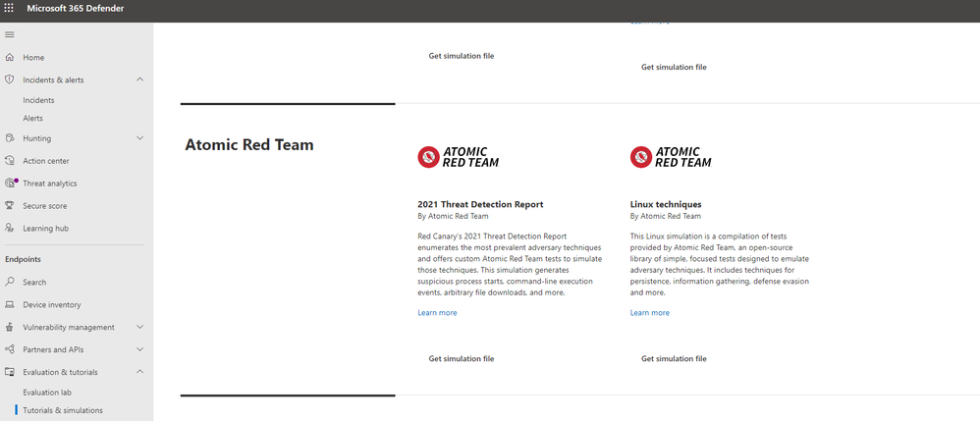Click Incidents & alerts label
Viewport: 980px width, 421px height.
[53, 79]
